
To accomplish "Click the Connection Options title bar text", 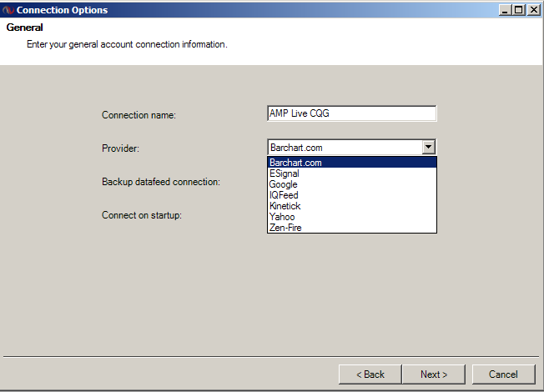I will 62,10.
